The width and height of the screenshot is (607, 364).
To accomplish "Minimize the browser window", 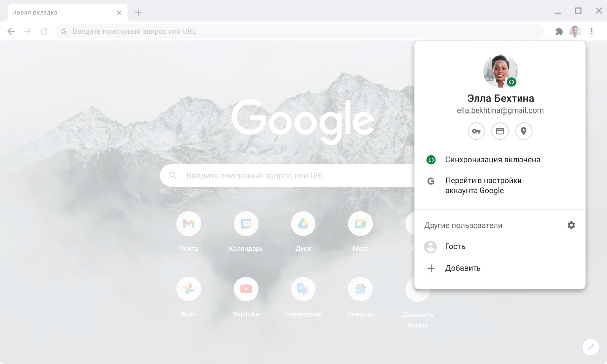I will click(x=558, y=12).
